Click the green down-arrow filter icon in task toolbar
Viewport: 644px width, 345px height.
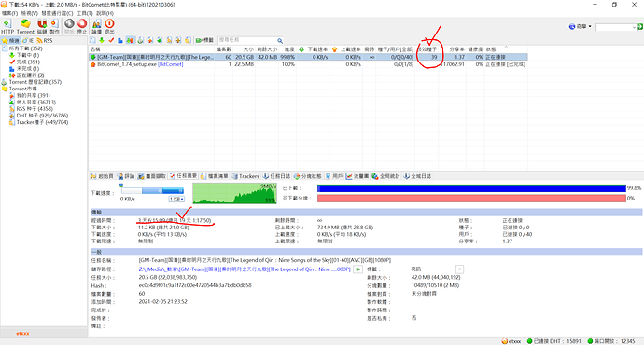point(102,40)
